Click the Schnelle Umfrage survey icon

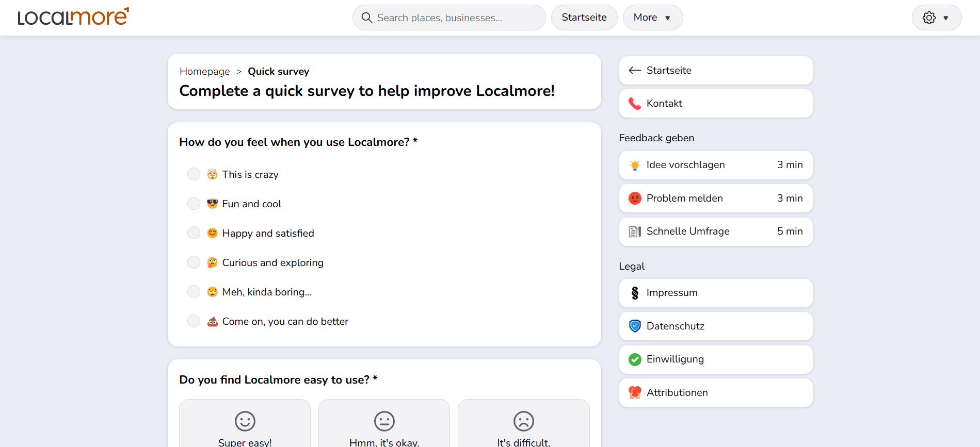click(x=635, y=231)
